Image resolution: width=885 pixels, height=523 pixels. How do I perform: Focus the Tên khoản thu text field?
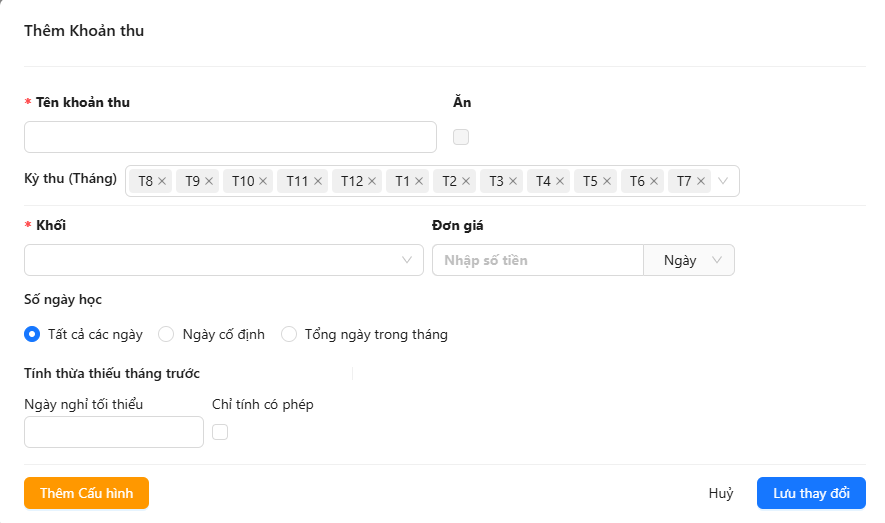point(230,137)
